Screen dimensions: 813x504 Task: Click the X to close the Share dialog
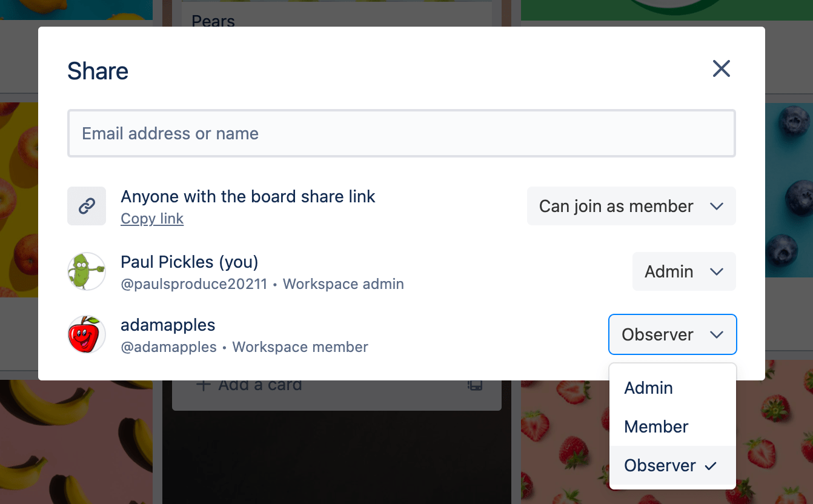722,69
